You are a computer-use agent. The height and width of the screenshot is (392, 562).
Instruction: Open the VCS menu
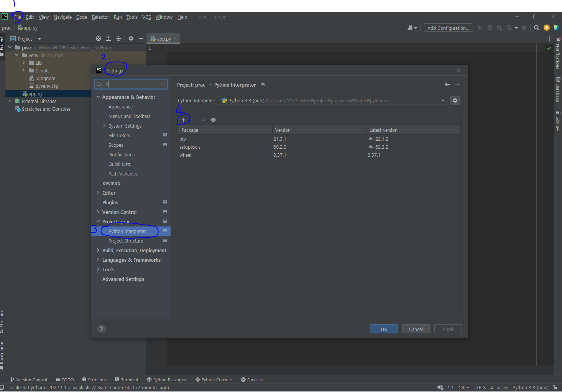[x=146, y=17]
